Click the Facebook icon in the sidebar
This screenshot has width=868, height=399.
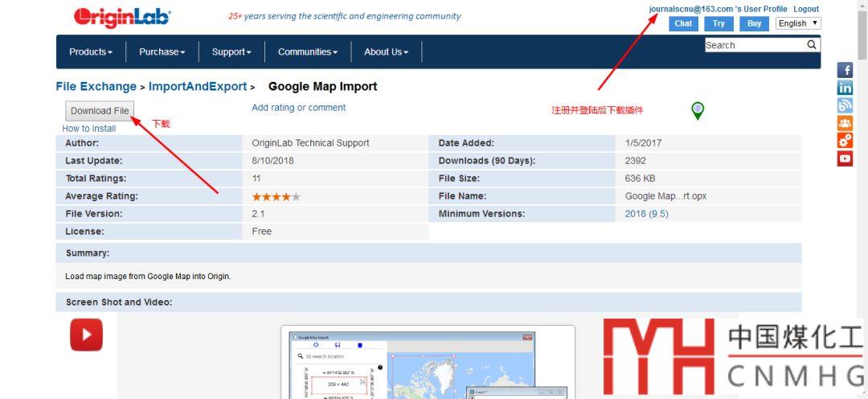tap(845, 70)
